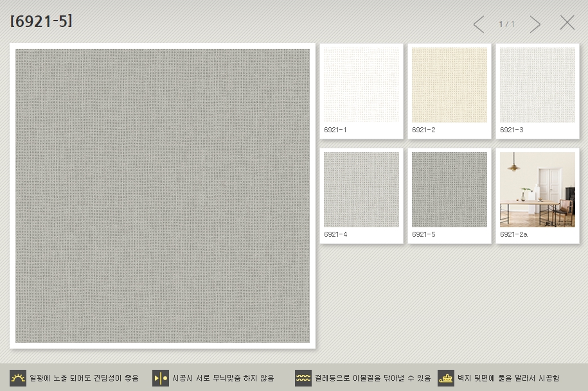Click the 6921-2a label text
Screen dimensions: 588x391
coord(513,235)
